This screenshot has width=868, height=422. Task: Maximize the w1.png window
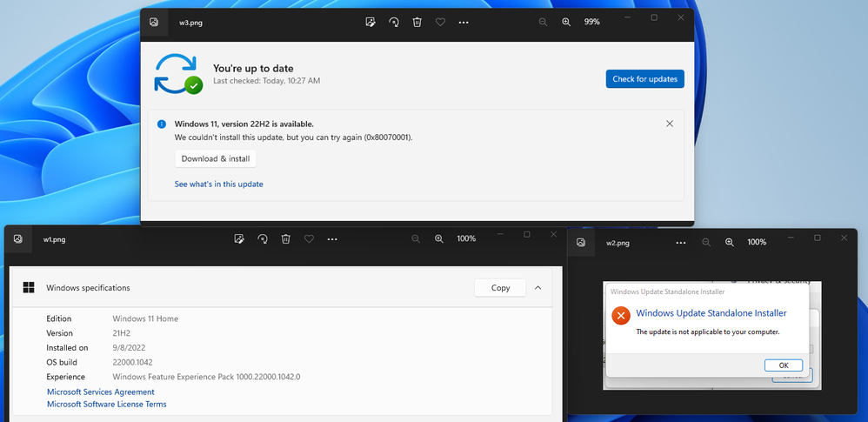(526, 235)
